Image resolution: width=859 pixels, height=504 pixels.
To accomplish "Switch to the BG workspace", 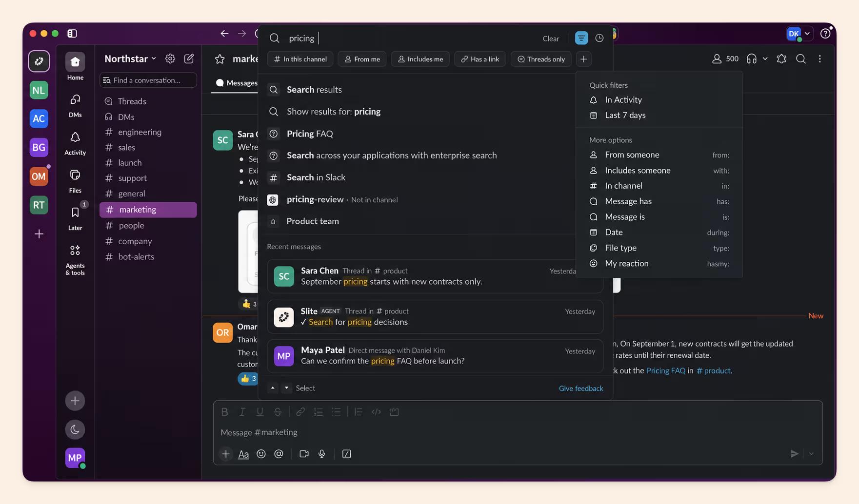I will click(x=39, y=147).
